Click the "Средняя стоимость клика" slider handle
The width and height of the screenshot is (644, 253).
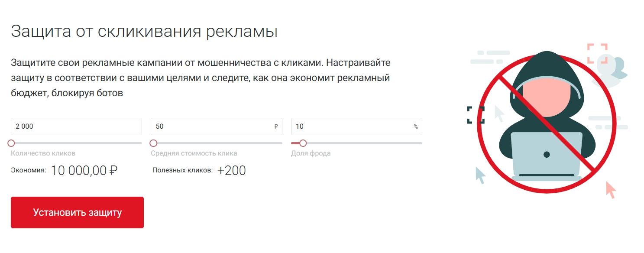tap(153, 143)
